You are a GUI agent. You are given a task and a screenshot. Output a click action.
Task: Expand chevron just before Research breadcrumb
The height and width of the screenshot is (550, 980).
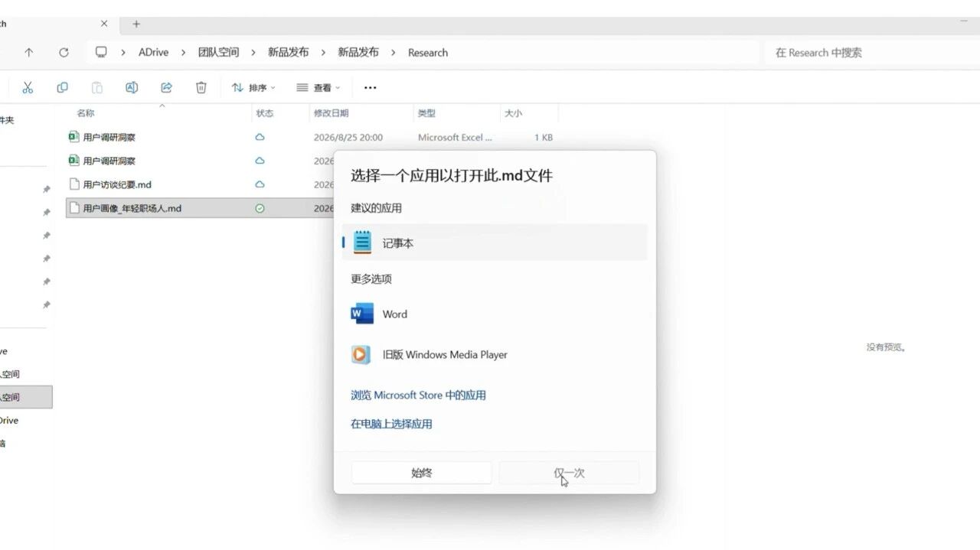pyautogui.click(x=394, y=53)
